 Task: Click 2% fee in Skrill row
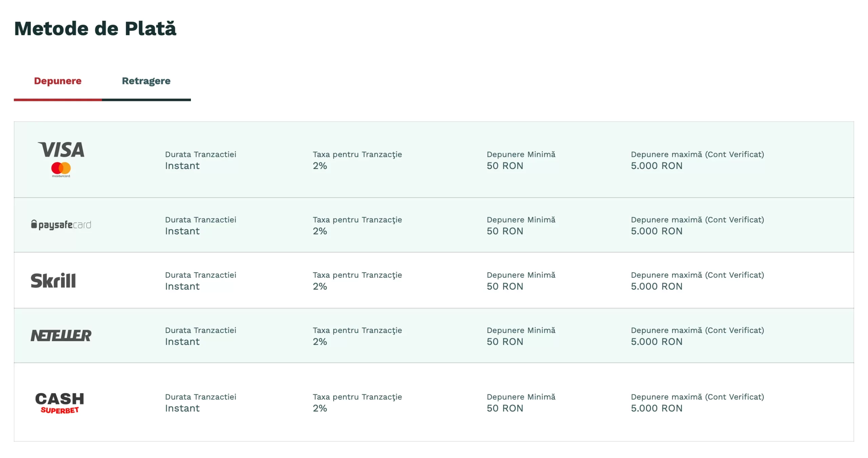(320, 287)
